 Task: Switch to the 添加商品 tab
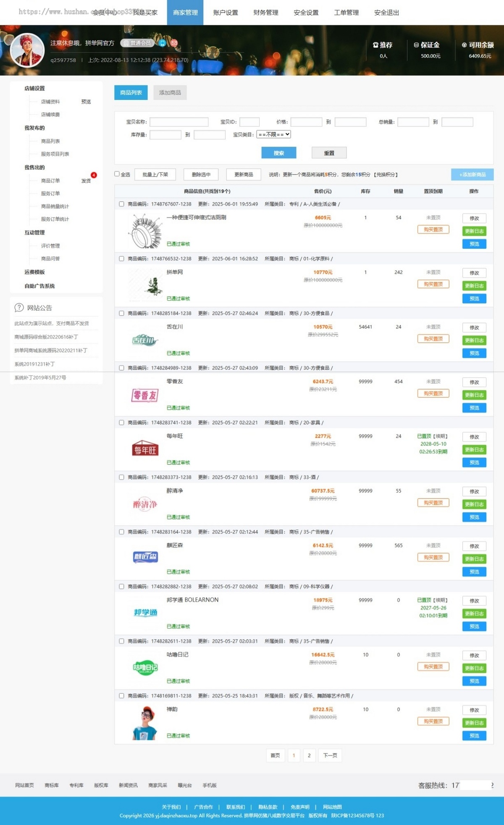click(170, 92)
